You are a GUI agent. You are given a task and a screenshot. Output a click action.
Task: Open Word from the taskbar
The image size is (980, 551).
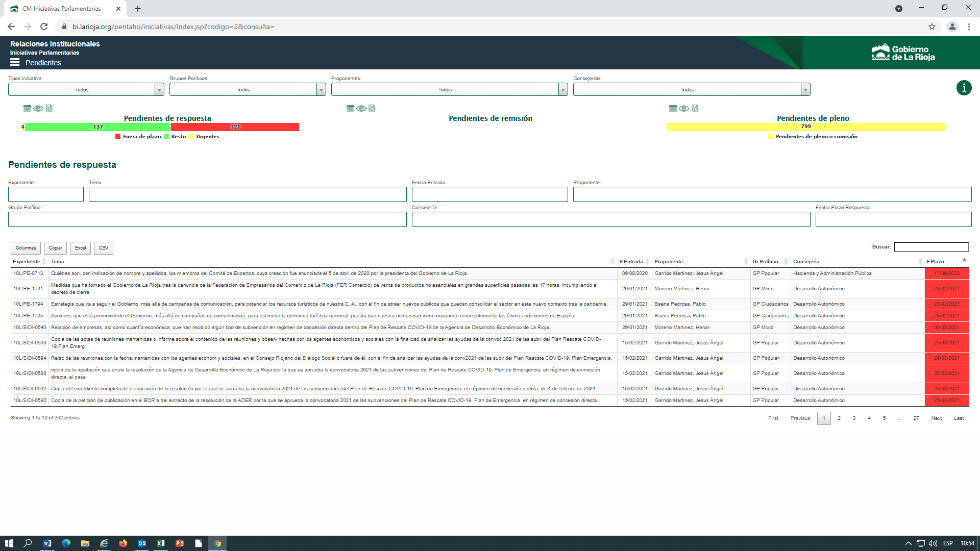47,543
